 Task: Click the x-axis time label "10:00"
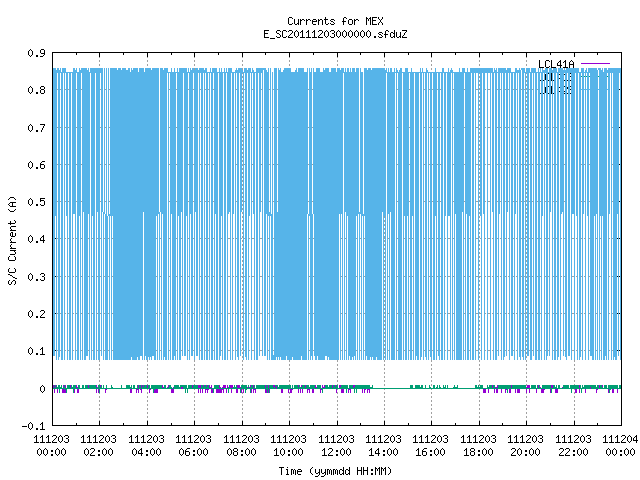[x=288, y=452]
